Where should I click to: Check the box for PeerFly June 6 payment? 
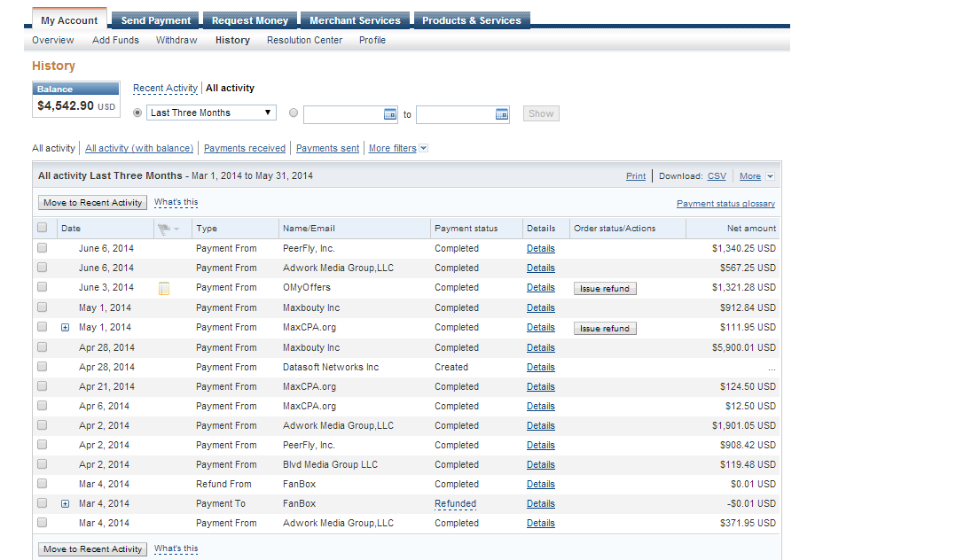(x=42, y=248)
